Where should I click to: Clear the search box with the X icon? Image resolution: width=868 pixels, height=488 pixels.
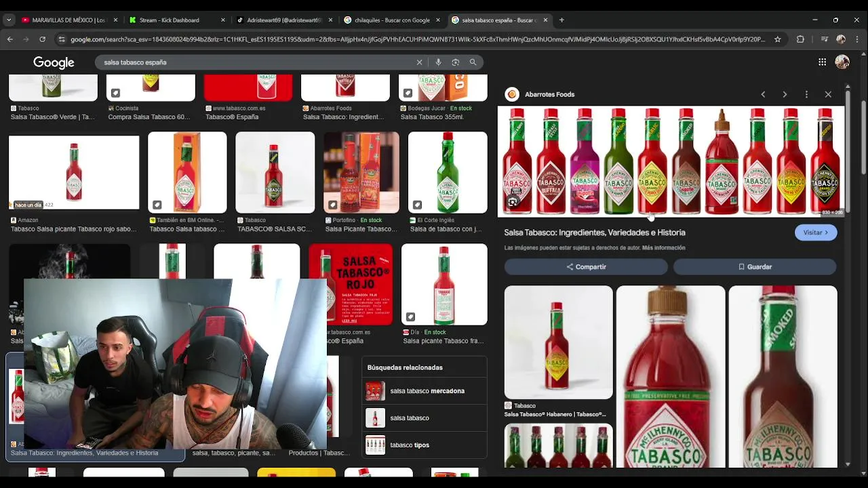coord(419,62)
